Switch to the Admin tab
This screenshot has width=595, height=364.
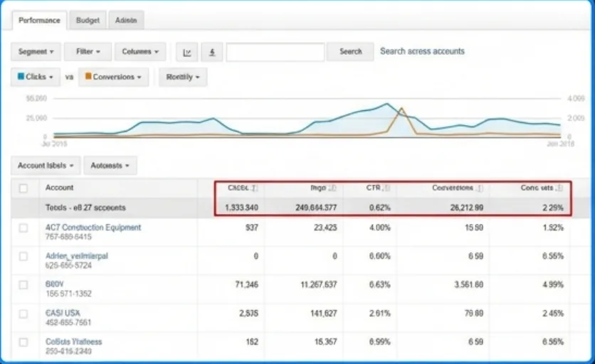126,21
